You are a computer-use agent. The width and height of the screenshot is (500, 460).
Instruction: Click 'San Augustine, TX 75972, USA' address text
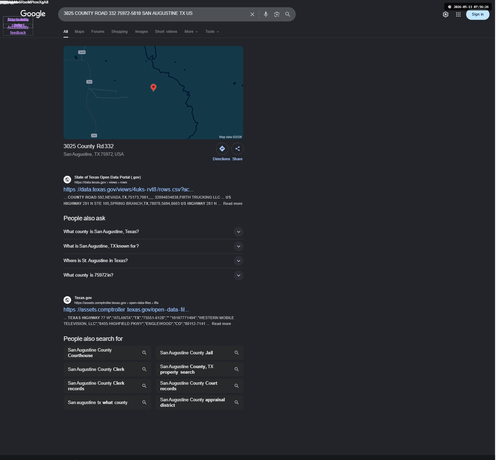94,154
